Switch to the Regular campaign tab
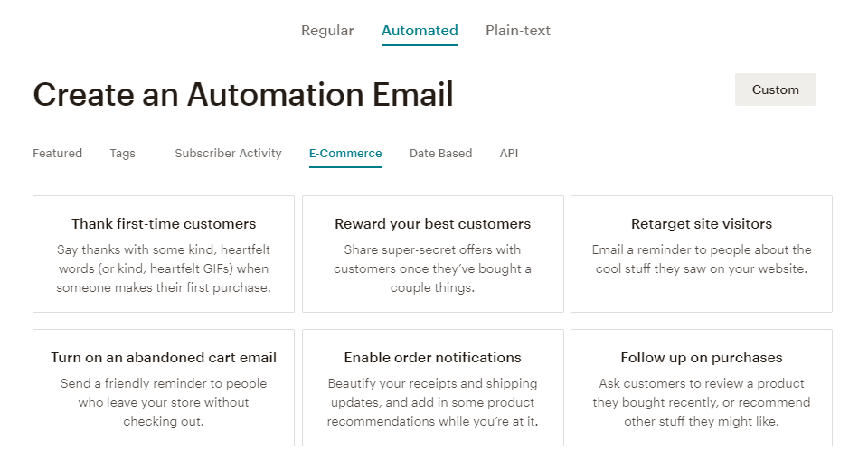This screenshot has height=460, width=868. pyautogui.click(x=327, y=31)
